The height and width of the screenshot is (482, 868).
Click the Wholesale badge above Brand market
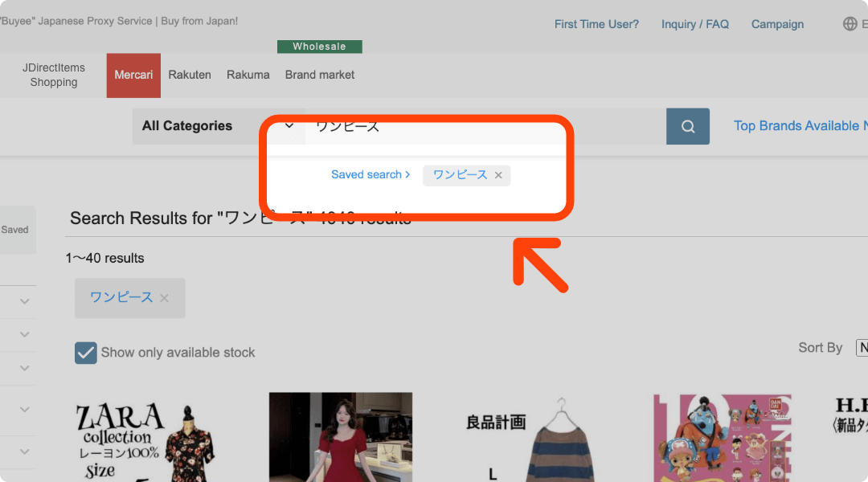pos(319,47)
